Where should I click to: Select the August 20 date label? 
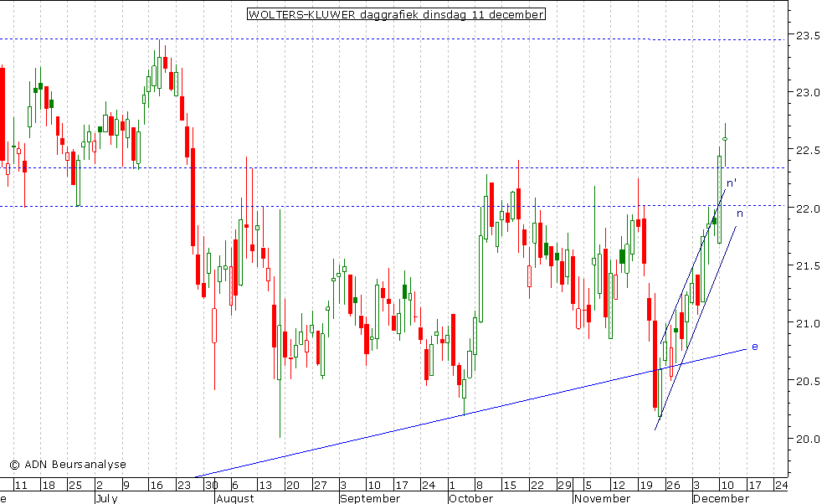click(x=292, y=485)
